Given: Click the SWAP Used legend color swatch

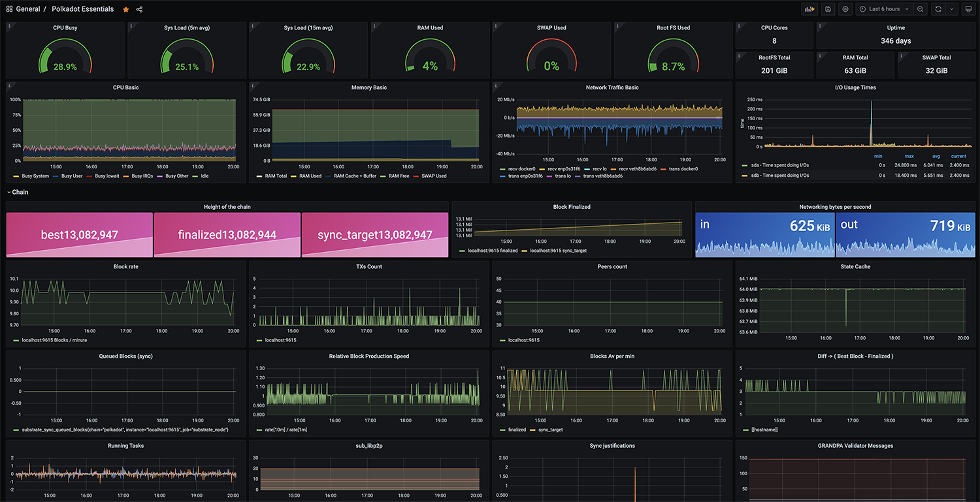Looking at the screenshot, I should 416,176.
